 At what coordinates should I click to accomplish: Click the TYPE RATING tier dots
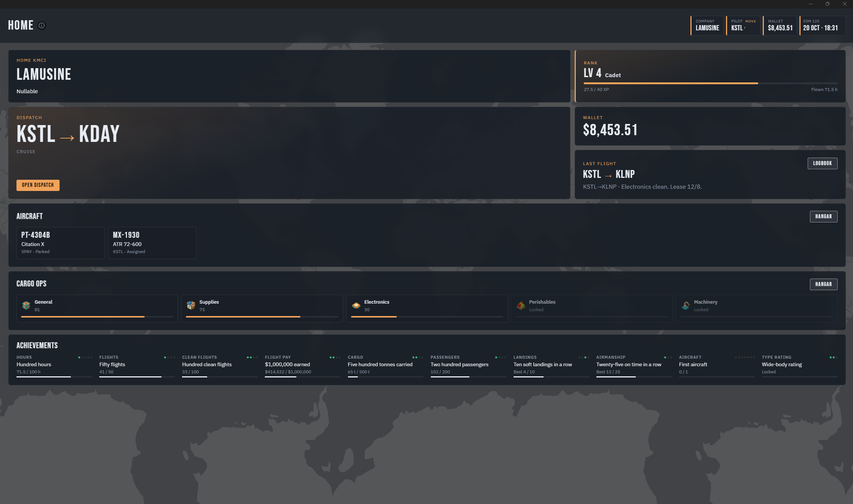pyautogui.click(x=834, y=357)
